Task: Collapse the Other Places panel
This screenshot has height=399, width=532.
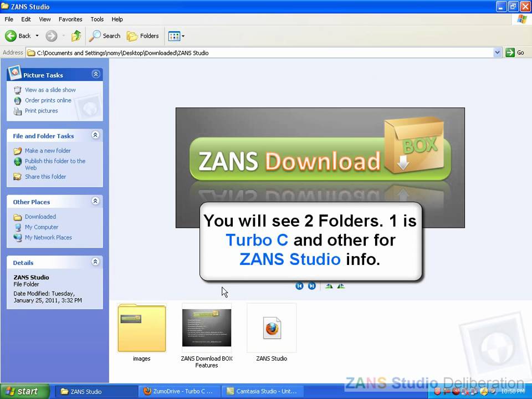Action: pyautogui.click(x=95, y=201)
